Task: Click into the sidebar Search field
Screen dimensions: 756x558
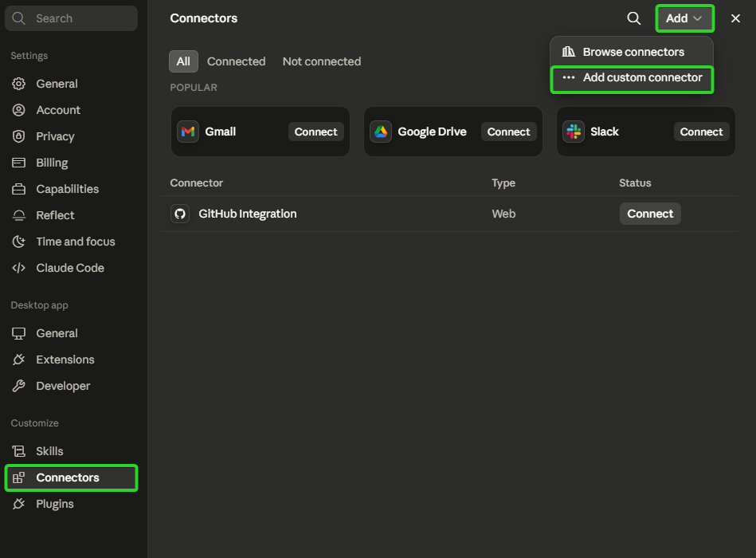Action: pyautogui.click(x=72, y=18)
